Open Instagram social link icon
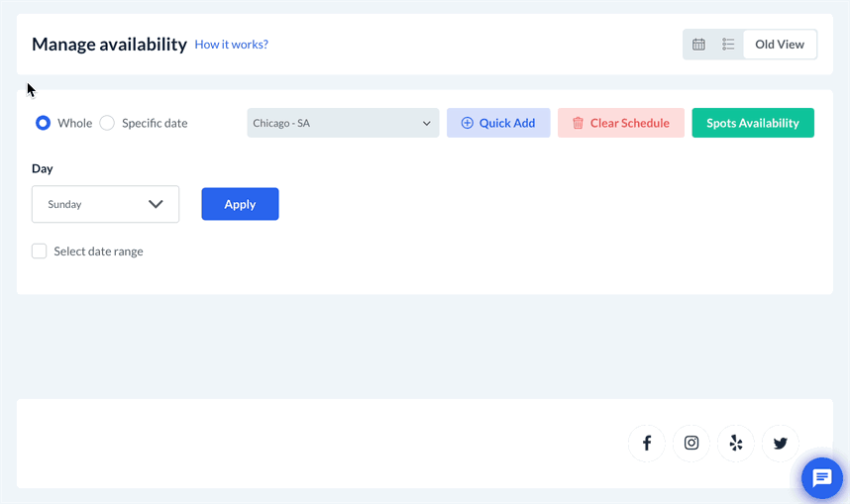The width and height of the screenshot is (850, 504). pos(691,443)
